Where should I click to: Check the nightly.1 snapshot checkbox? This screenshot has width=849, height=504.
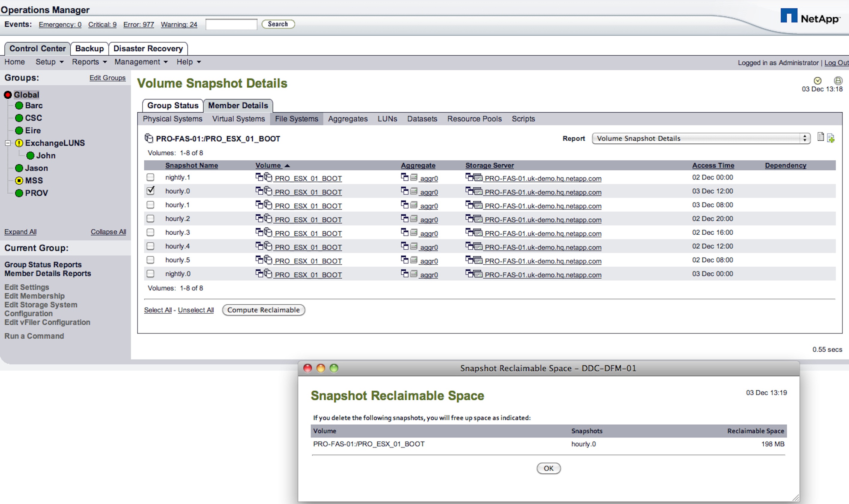151,177
